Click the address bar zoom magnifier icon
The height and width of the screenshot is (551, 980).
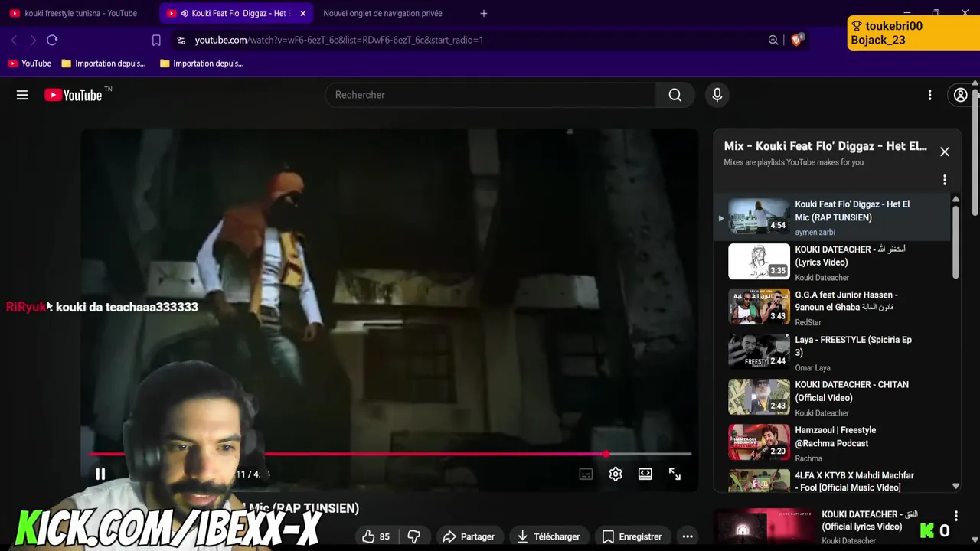[773, 40]
